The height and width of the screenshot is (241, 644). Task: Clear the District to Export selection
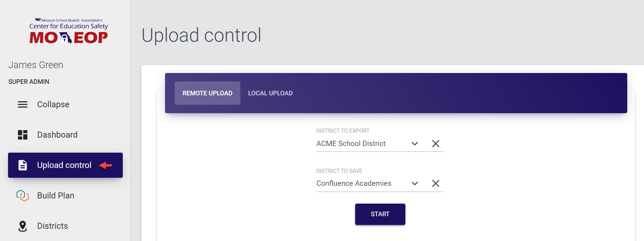coord(435,144)
